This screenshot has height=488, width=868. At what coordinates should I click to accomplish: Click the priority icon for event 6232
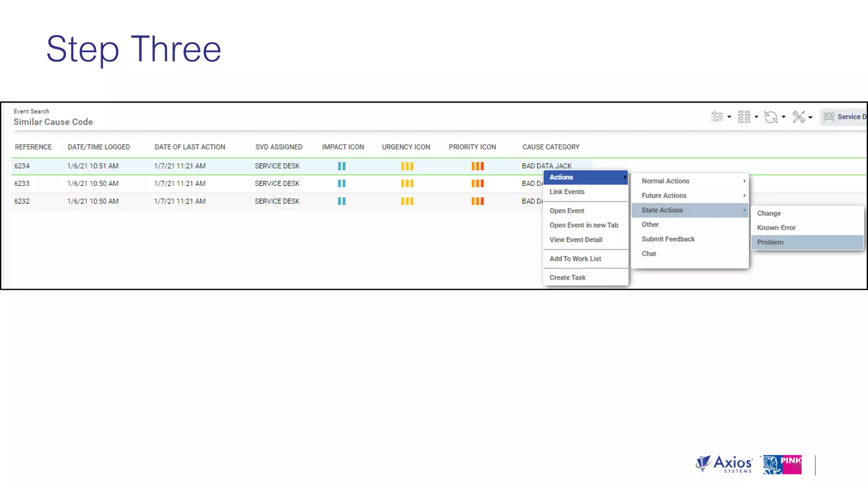pos(477,201)
